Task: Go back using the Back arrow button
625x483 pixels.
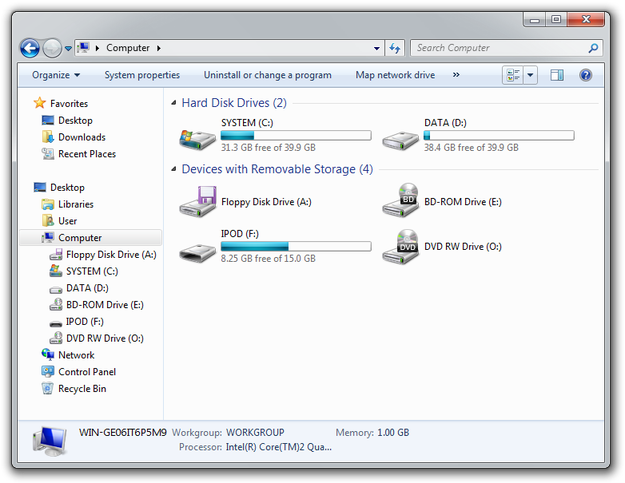Action: 30,48
